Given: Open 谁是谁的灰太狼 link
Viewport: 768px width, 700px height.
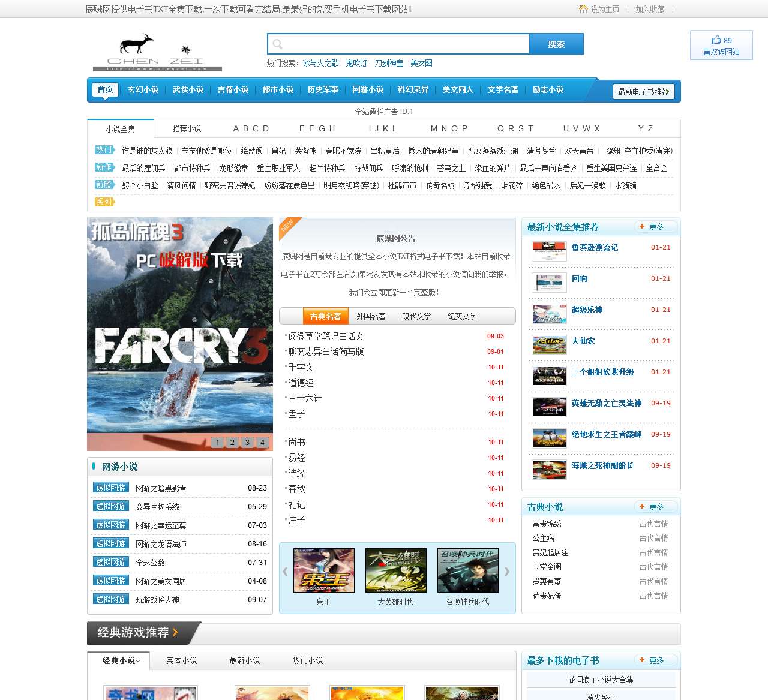Looking at the screenshot, I should coord(147,151).
